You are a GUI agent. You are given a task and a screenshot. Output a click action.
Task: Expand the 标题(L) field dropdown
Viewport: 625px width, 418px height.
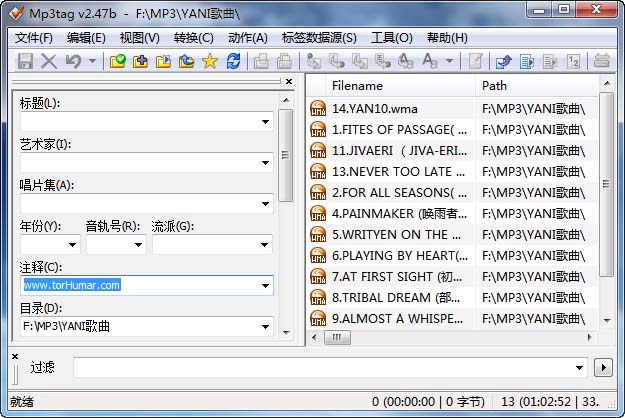[265, 122]
